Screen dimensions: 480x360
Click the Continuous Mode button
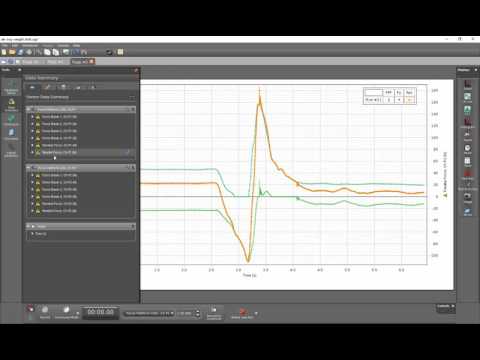pyautogui.click(x=66, y=312)
